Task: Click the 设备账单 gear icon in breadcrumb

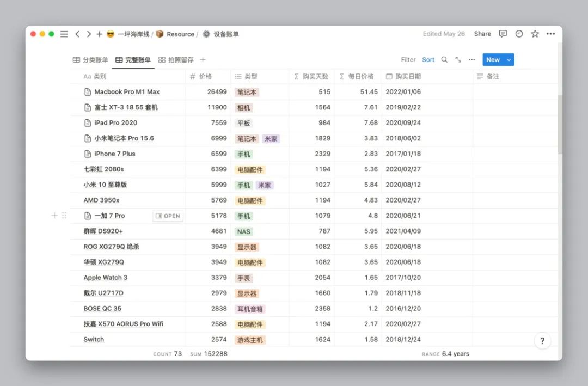Action: click(x=206, y=34)
